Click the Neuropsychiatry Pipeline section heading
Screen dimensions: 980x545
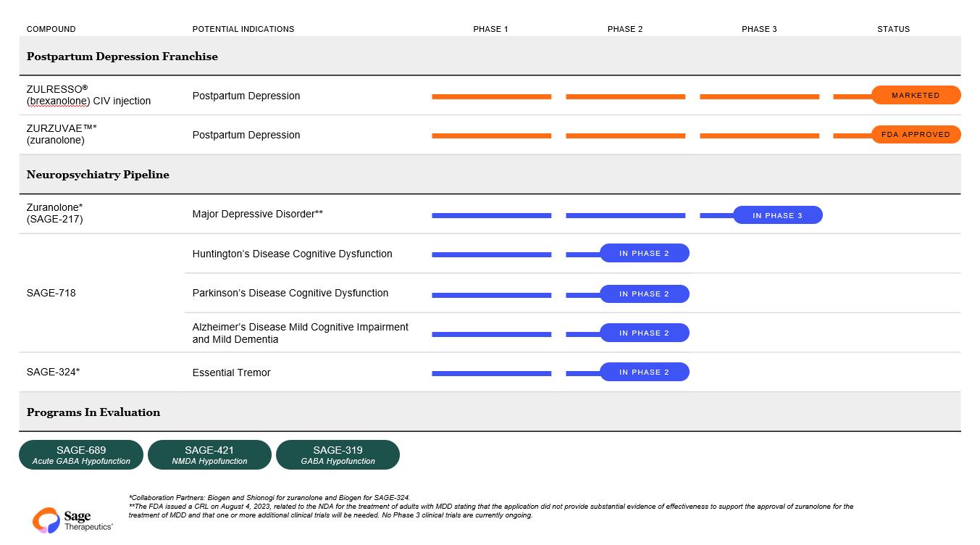(98, 175)
